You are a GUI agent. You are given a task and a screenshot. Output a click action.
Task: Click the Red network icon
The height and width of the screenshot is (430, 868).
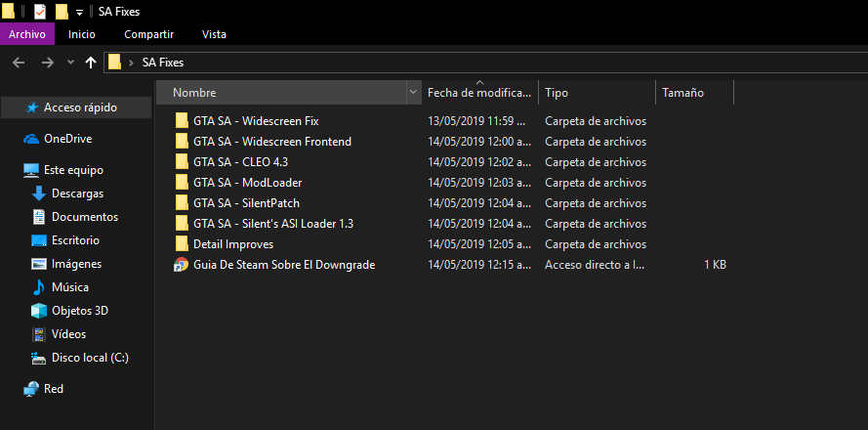(x=31, y=389)
